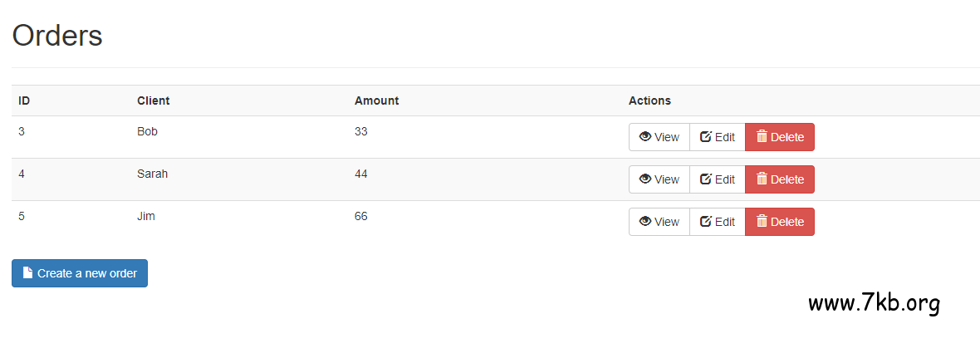View order 3 for Bob
980x358 pixels.
pyautogui.click(x=659, y=137)
